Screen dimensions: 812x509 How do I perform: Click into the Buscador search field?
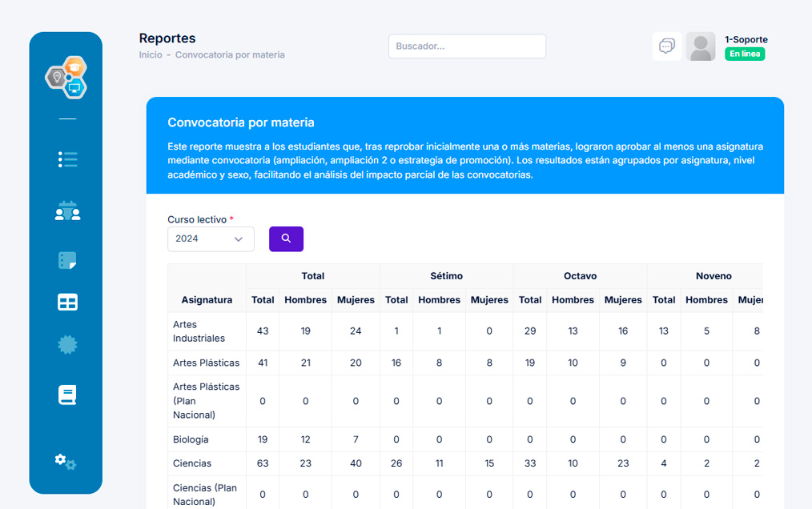pos(467,46)
